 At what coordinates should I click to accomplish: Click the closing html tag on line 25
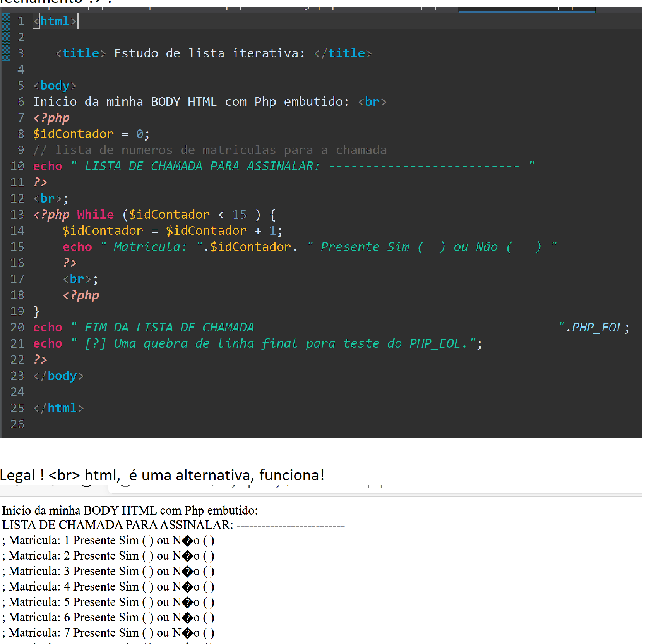58,408
